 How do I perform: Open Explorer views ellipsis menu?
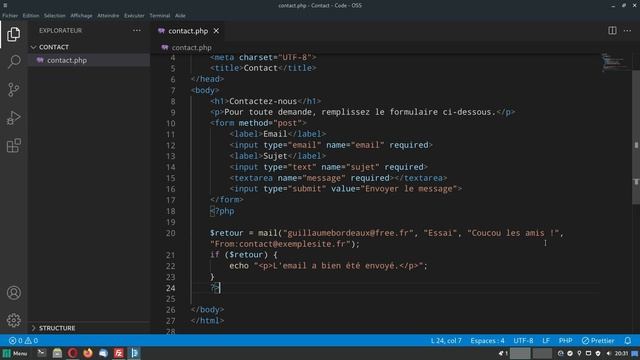(x=137, y=31)
